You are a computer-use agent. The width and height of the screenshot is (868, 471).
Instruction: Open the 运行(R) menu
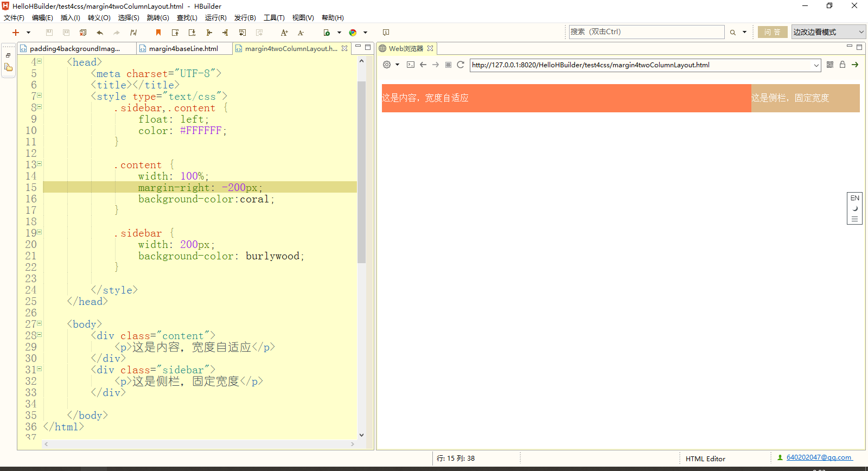216,18
